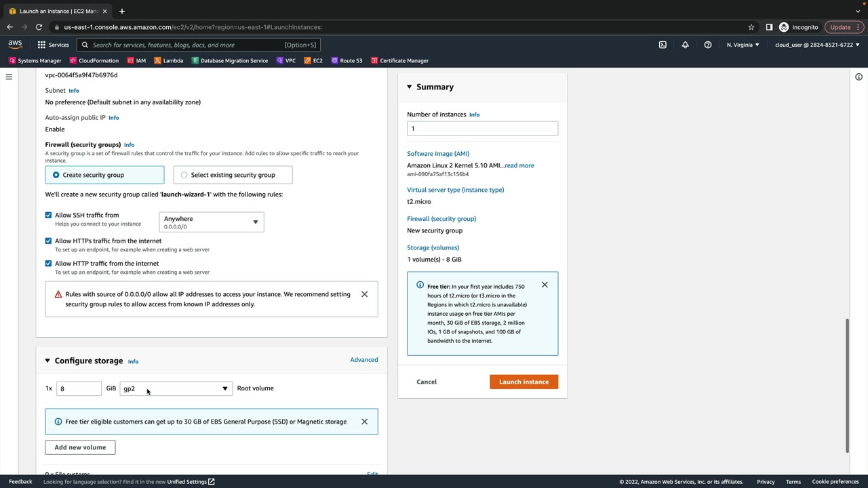
Task: Open Firewall (security group) summary link
Action: pos(441,219)
